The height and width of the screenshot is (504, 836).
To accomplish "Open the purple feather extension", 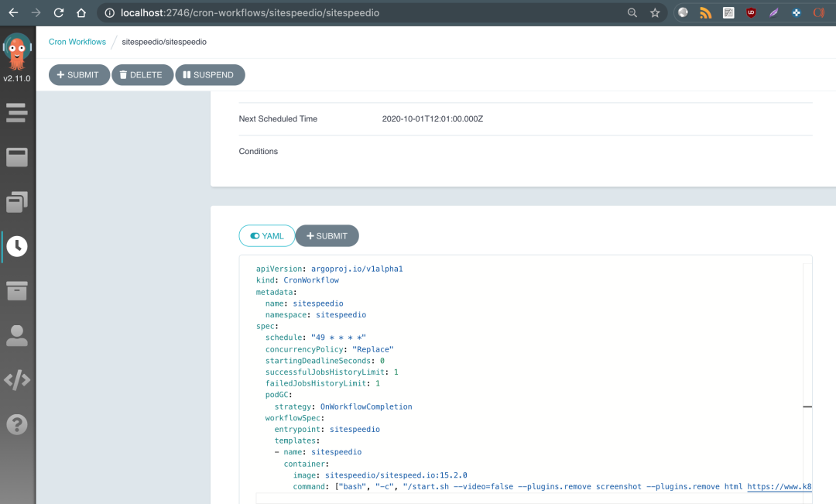I will point(773,13).
